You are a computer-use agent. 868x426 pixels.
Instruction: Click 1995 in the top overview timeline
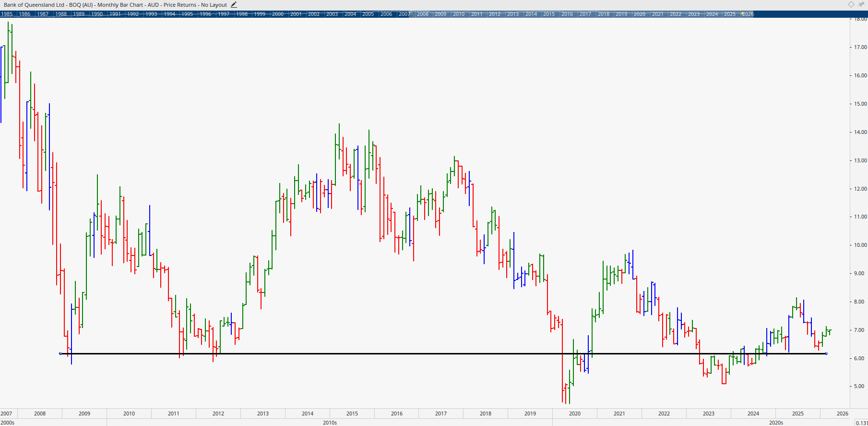(x=187, y=14)
